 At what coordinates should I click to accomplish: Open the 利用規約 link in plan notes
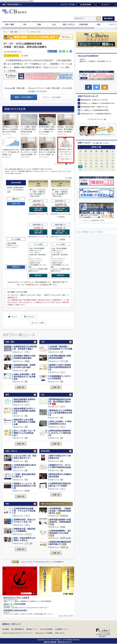[x=28, y=284]
